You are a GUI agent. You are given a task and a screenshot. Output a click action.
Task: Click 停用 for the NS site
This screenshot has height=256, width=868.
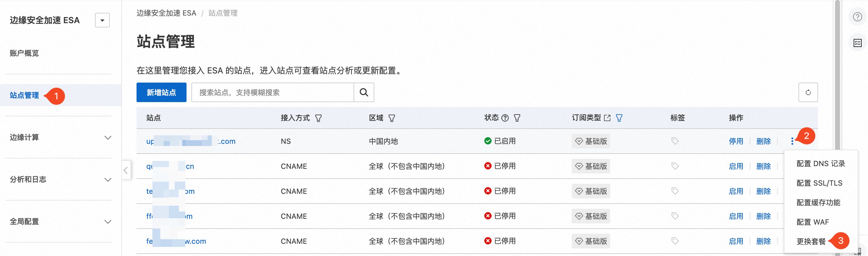(736, 141)
